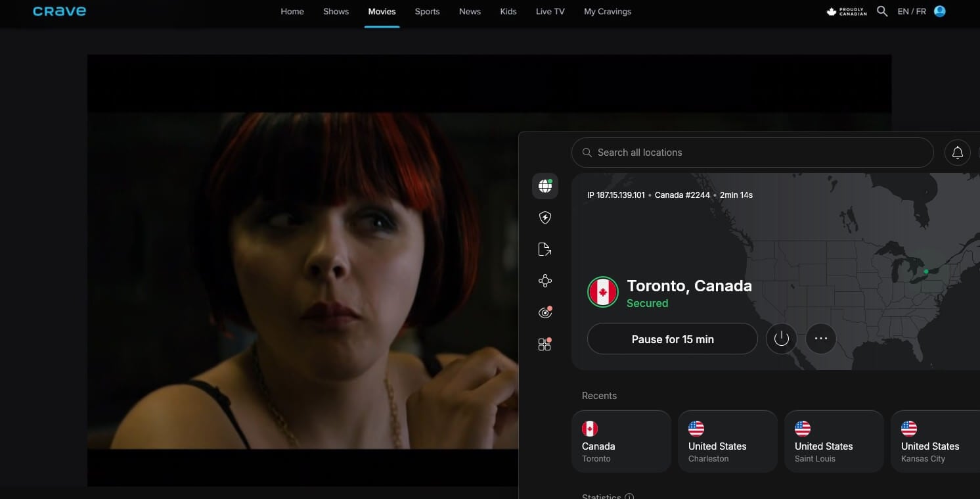Open the VPN notifications bell
The width and height of the screenshot is (980, 499).
[957, 153]
